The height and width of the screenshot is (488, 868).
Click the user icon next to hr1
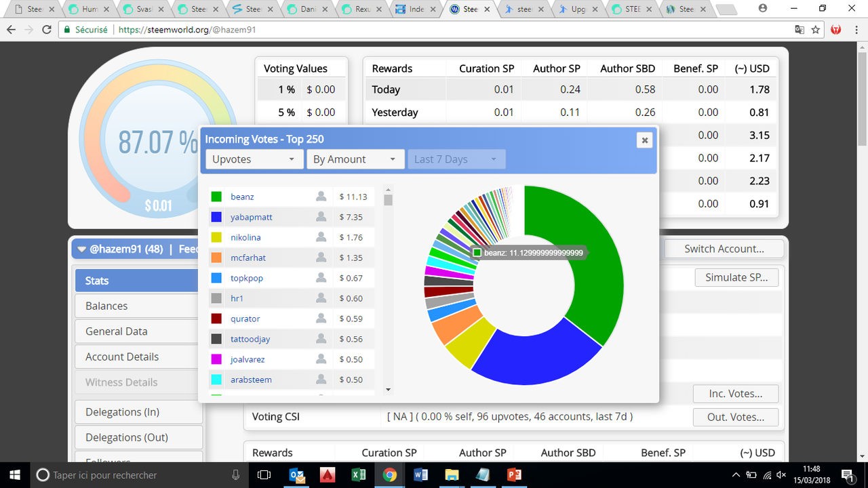(x=321, y=298)
